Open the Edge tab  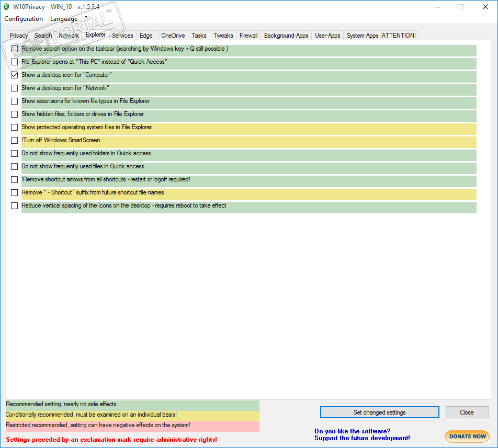click(146, 36)
